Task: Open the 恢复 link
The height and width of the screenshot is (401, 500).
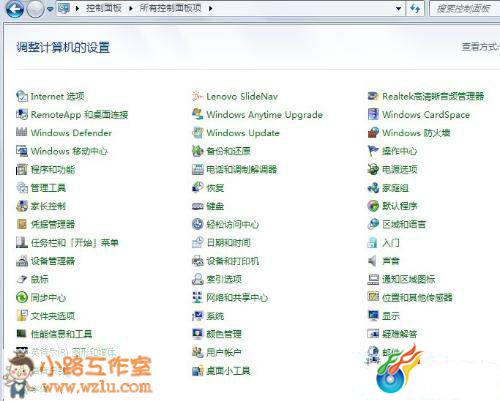Action: 215,188
